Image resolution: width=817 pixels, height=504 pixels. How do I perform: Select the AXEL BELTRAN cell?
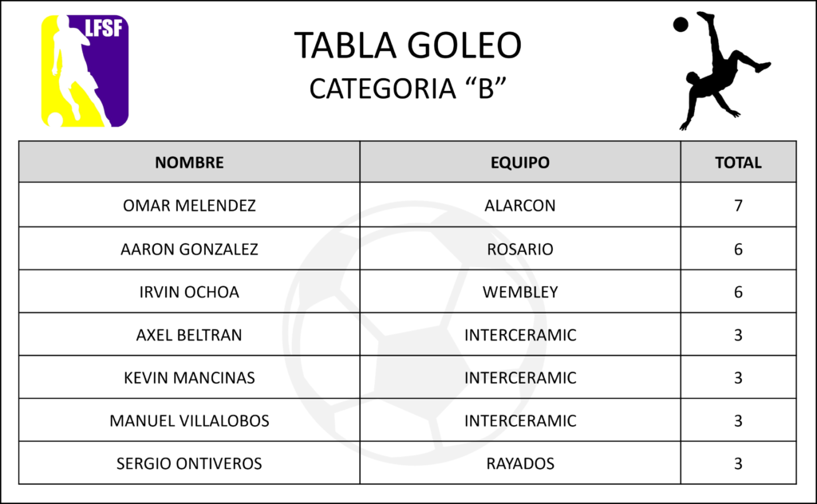(189, 335)
